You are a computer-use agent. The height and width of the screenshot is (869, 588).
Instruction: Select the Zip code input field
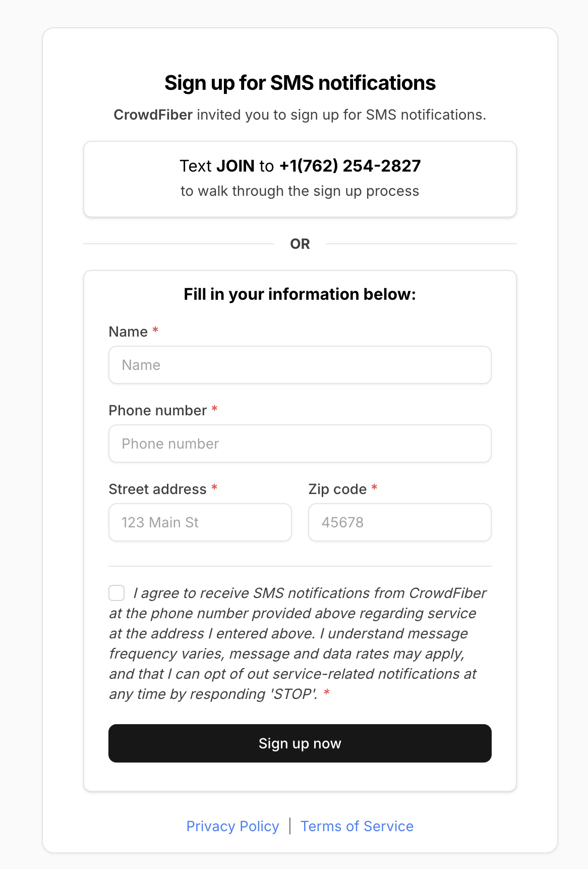point(399,522)
